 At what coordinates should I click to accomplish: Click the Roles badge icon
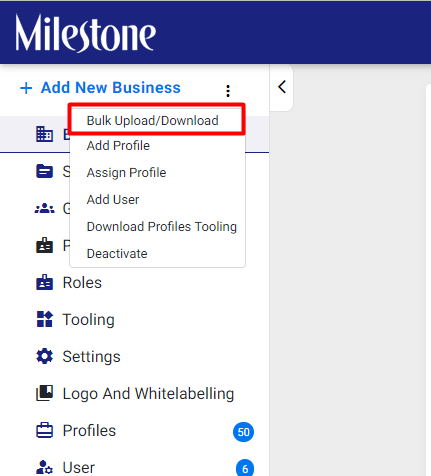(x=44, y=282)
